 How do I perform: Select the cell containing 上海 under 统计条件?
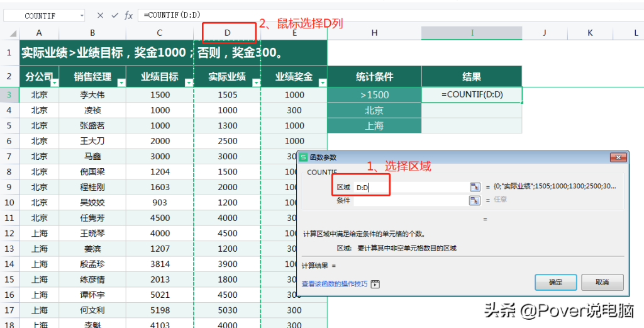click(374, 126)
